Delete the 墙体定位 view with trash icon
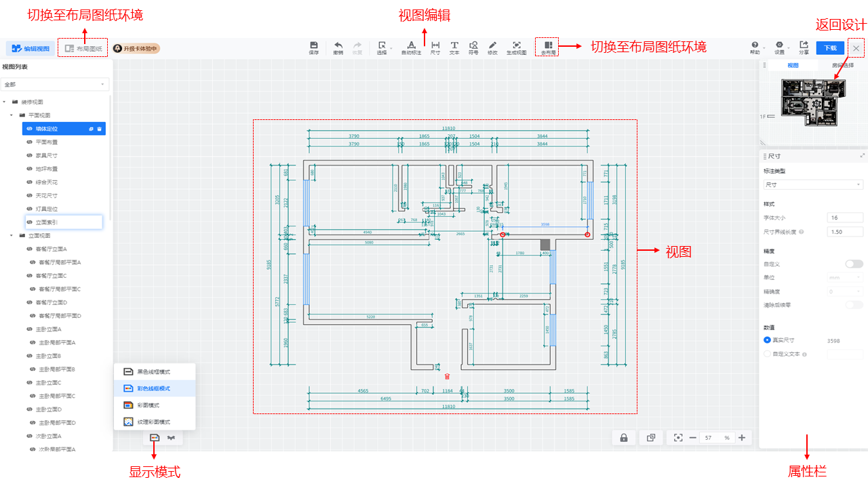 click(99, 129)
